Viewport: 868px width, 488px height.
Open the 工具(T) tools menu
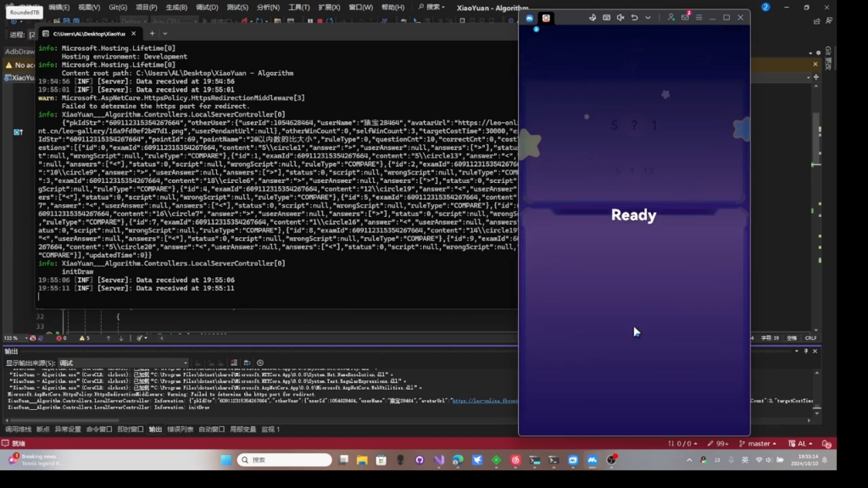tap(299, 7)
